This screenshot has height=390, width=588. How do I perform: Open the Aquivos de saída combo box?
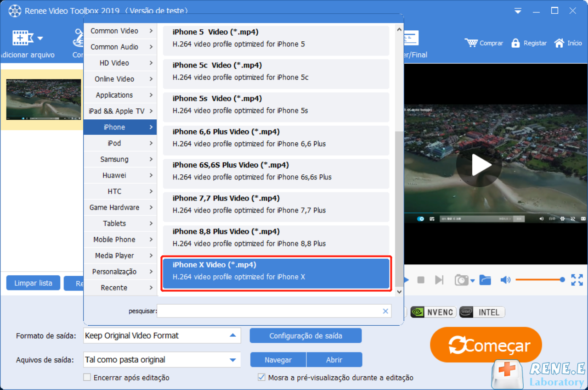[x=162, y=360]
